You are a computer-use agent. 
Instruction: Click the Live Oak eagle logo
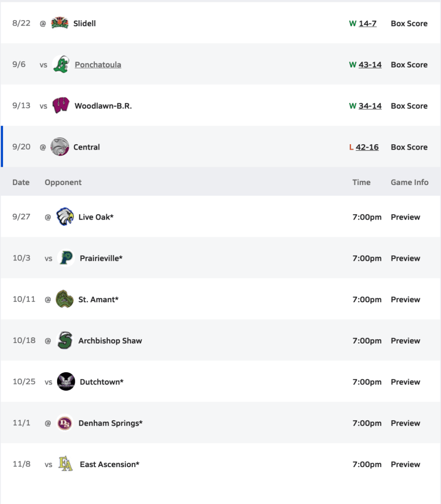pyautogui.click(x=65, y=217)
